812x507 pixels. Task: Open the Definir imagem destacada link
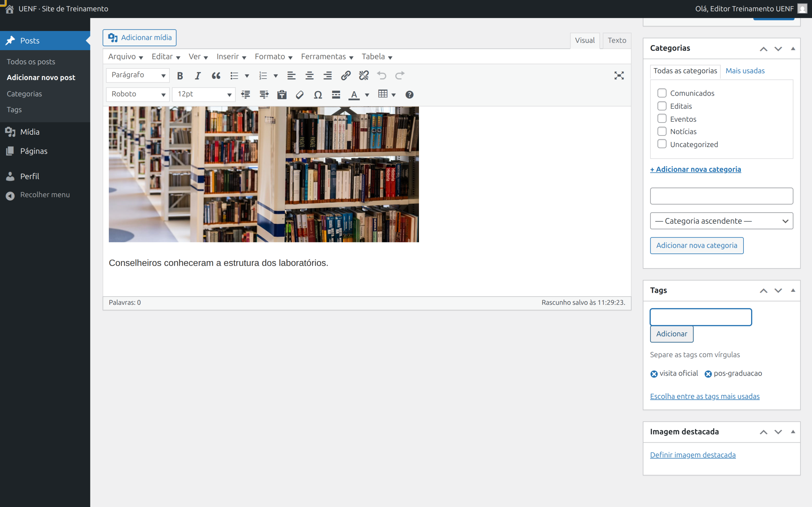point(692,455)
